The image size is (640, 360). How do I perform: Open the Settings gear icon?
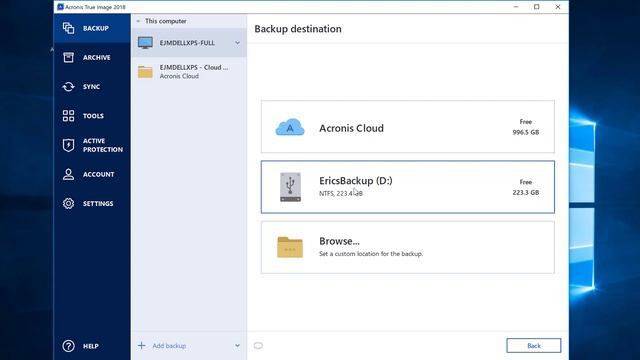pos(68,203)
